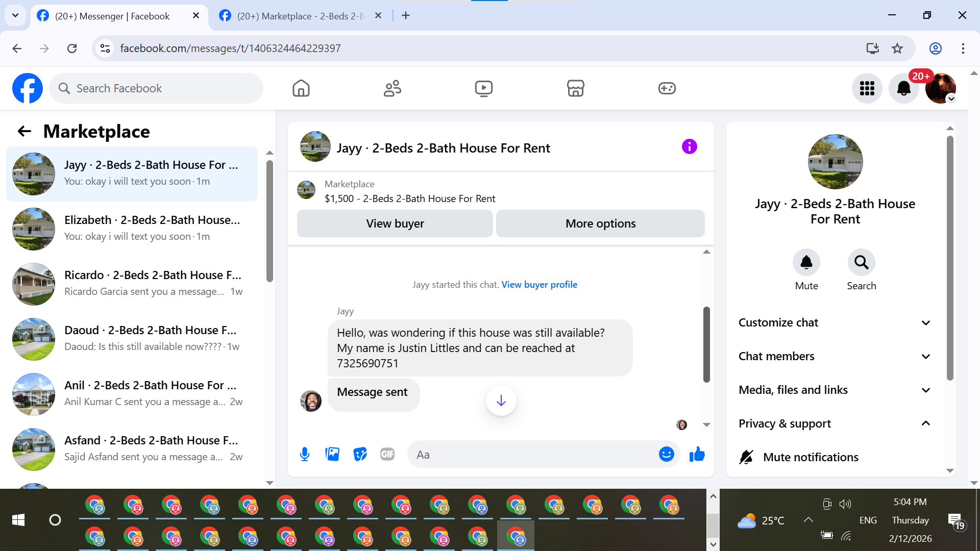Switch to the Marketplace 2-Beds tab

click(301, 16)
